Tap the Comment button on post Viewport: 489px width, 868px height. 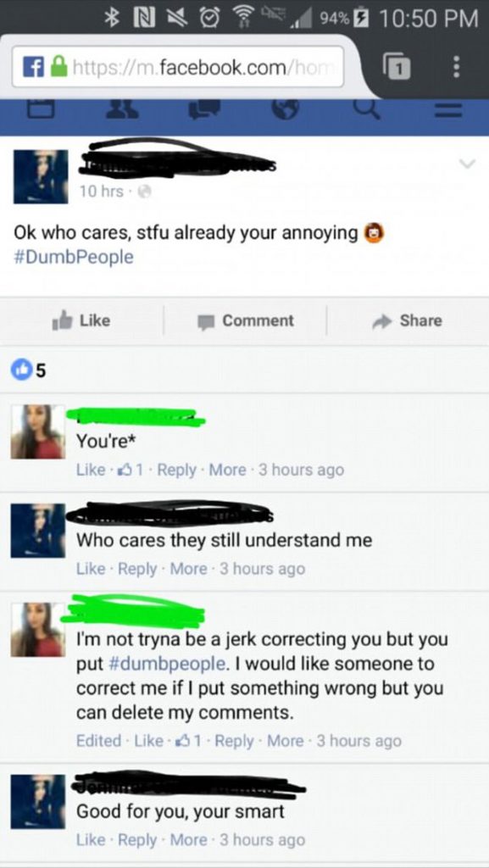click(x=247, y=320)
